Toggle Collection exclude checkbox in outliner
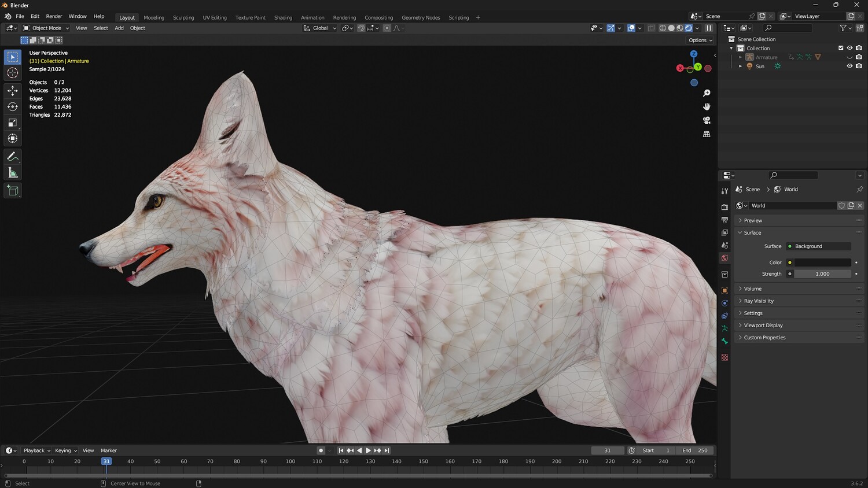This screenshot has height=488, width=868. [841, 48]
